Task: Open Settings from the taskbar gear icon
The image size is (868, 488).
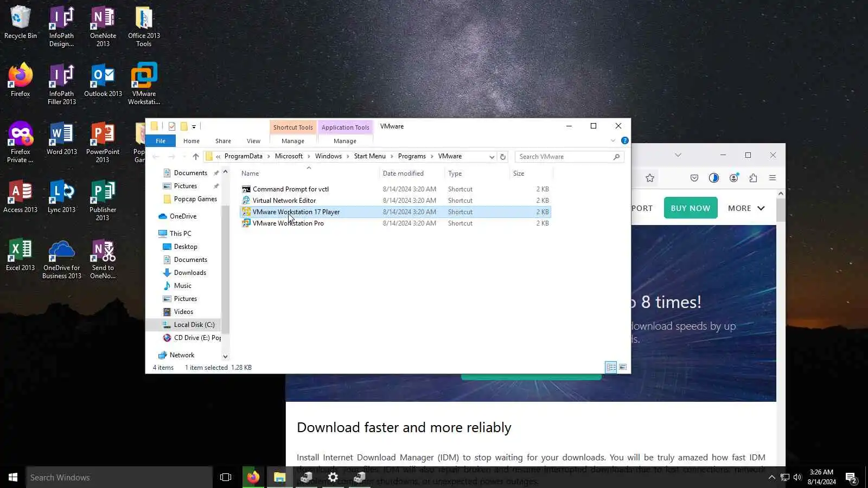Action: [333, 477]
